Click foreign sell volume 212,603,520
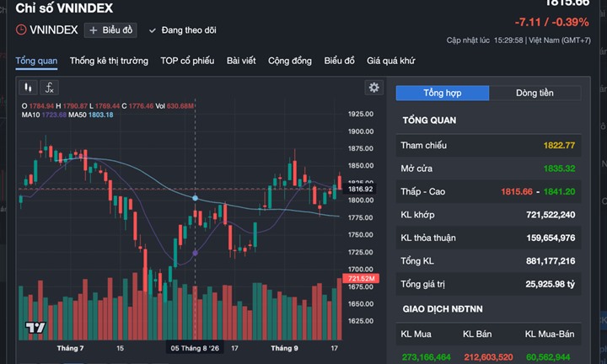 coord(488,357)
